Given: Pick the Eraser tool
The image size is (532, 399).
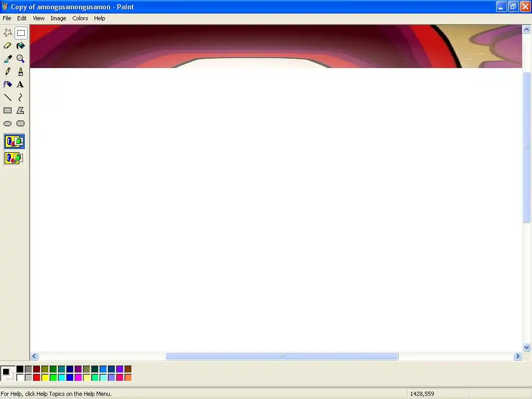Looking at the screenshot, I should point(7,46).
